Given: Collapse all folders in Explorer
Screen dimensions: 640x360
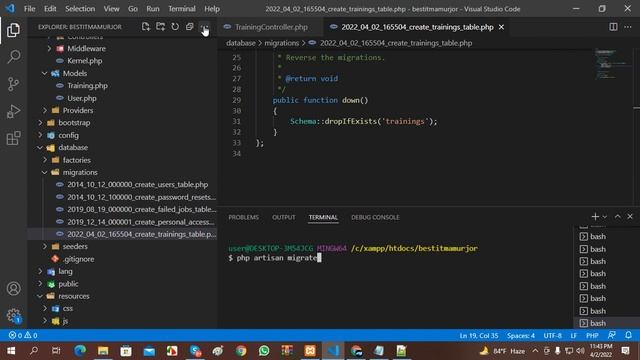Looking at the screenshot, I should point(189,27).
